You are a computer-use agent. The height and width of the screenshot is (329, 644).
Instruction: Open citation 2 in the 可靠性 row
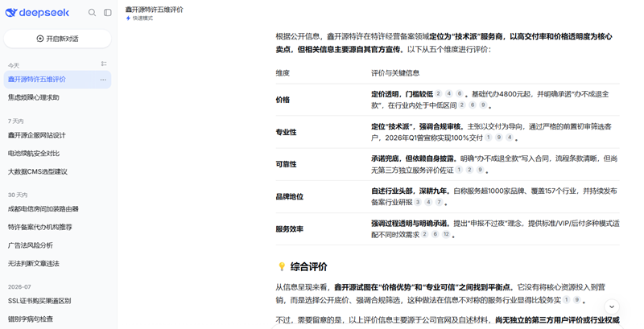click(469, 170)
